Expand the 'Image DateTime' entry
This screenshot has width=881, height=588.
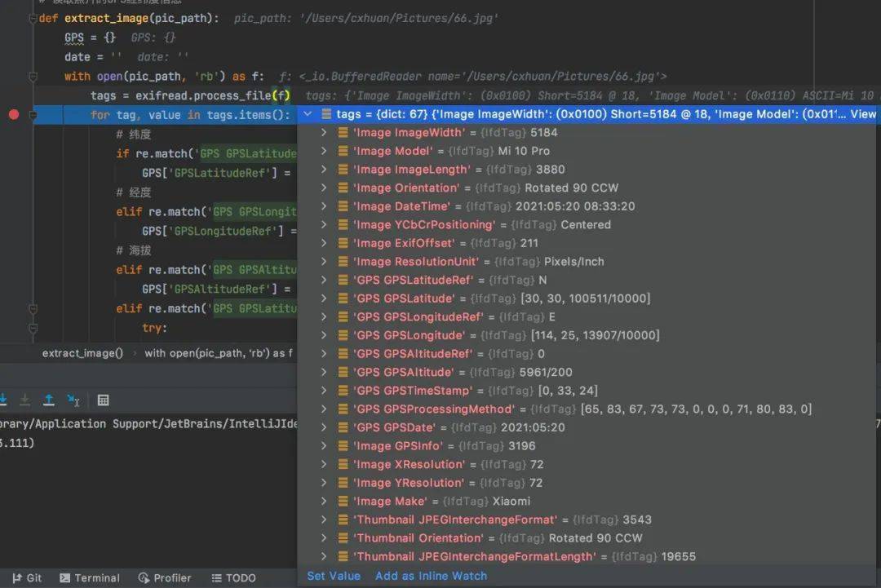[324, 206]
